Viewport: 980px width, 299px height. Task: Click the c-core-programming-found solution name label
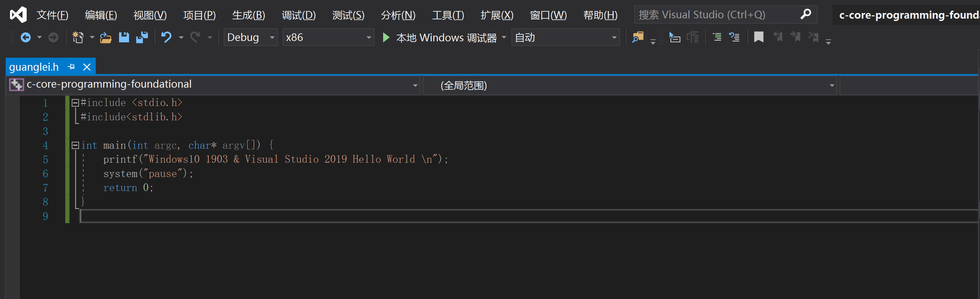pyautogui.click(x=909, y=15)
